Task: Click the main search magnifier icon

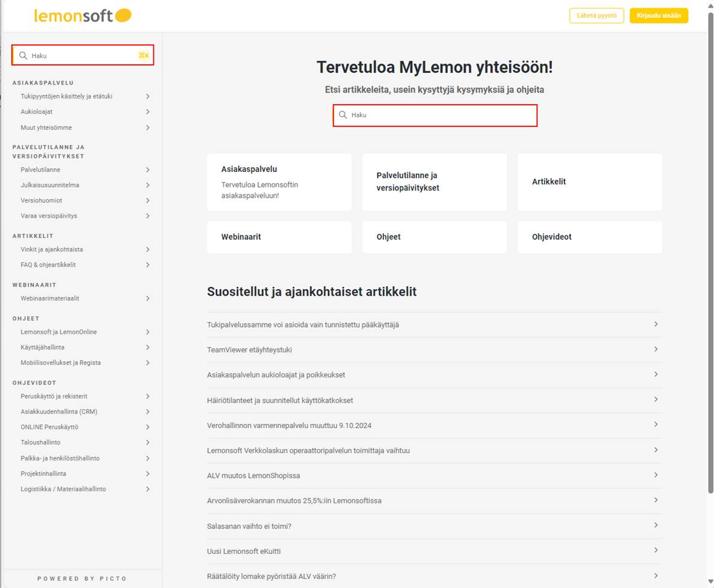Action: coord(343,115)
